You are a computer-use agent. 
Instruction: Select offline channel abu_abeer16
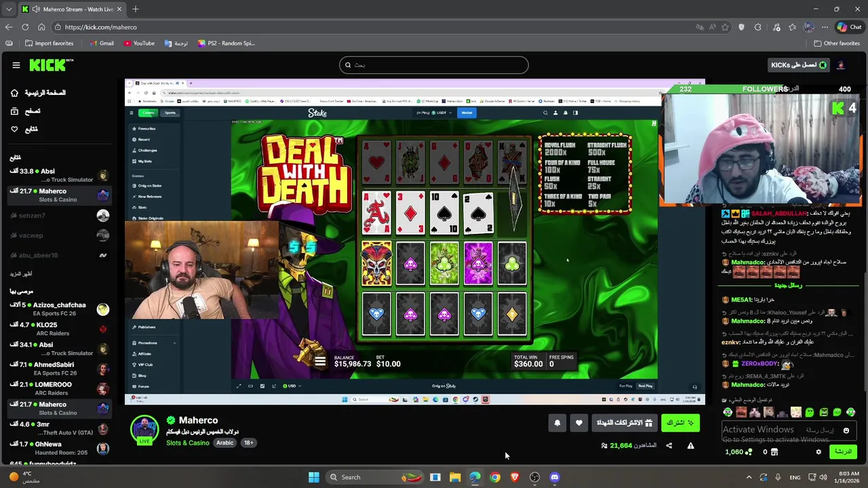coord(59,256)
